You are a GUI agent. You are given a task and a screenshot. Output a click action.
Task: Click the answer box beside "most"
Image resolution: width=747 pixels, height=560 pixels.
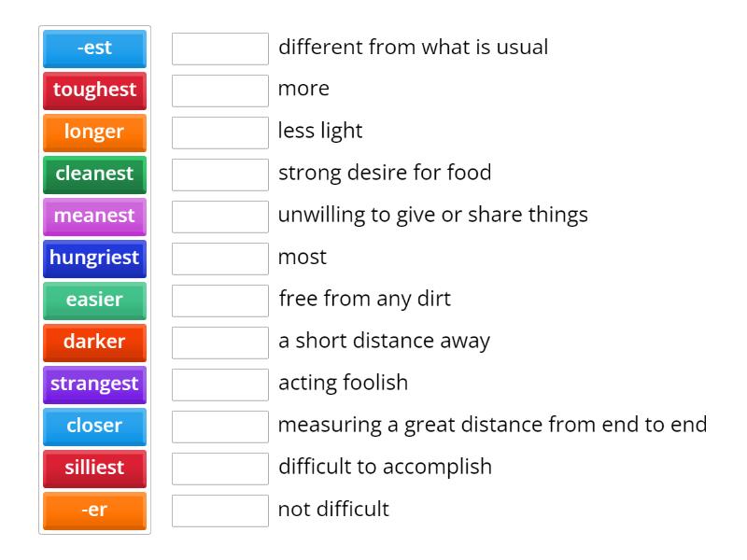219,259
